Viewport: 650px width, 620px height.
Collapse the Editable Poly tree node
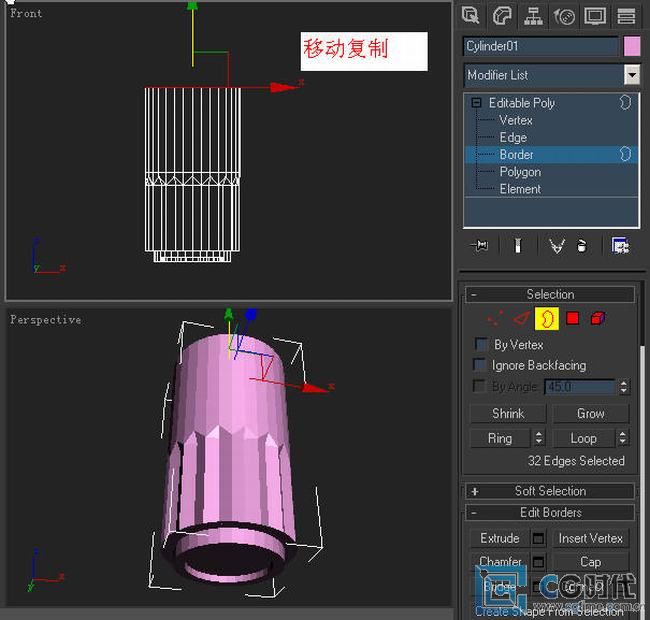tap(476, 102)
